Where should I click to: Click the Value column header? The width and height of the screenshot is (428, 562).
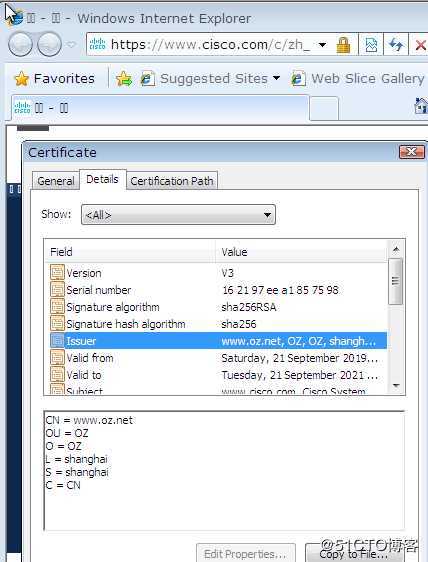[x=301, y=252]
